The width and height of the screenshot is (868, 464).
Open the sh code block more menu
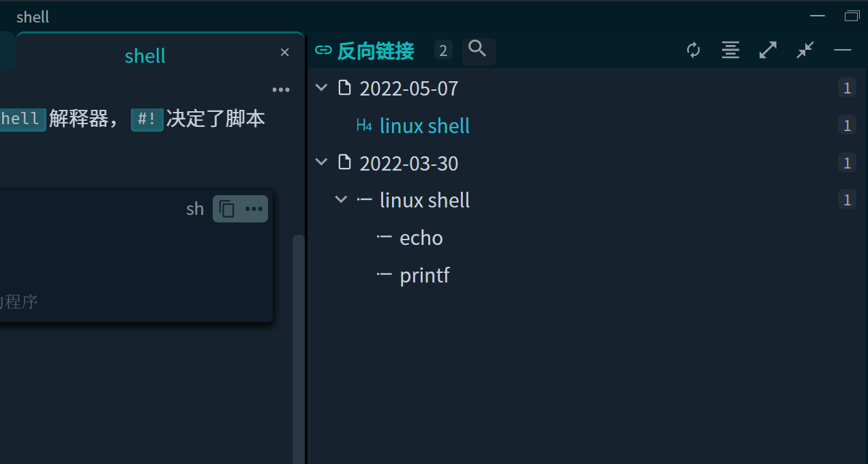coord(254,209)
